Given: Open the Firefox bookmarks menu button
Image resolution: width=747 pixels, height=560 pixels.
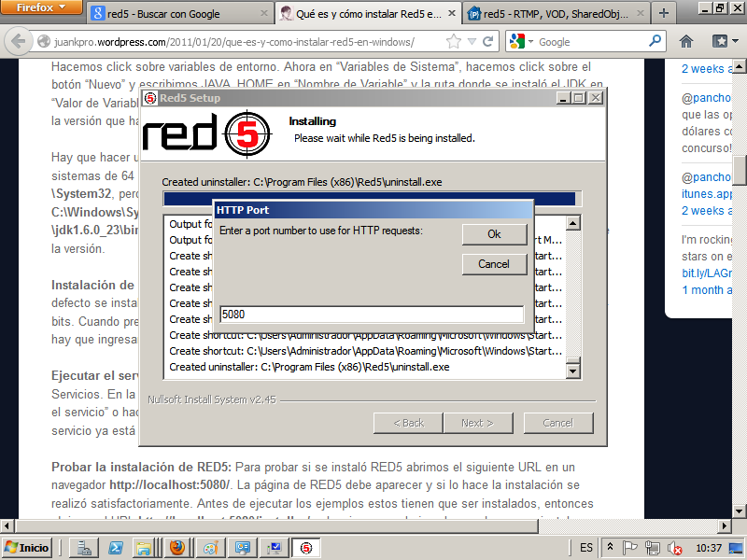Looking at the screenshot, I should pos(726,42).
